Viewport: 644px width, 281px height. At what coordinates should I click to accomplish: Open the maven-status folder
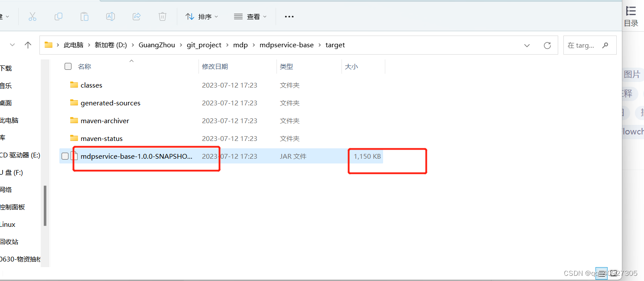[x=101, y=138]
